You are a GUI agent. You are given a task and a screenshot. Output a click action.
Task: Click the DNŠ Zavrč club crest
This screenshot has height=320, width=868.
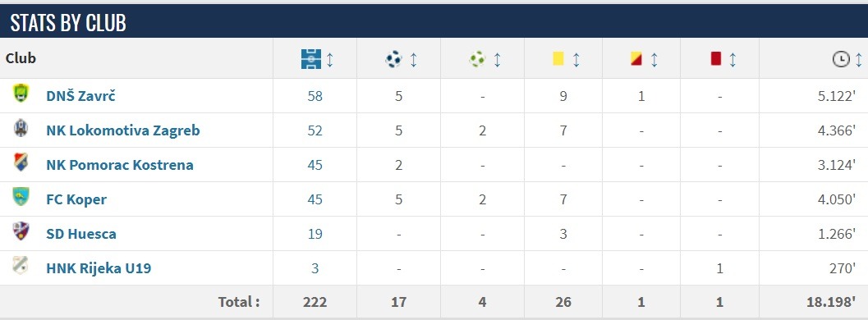(21, 93)
